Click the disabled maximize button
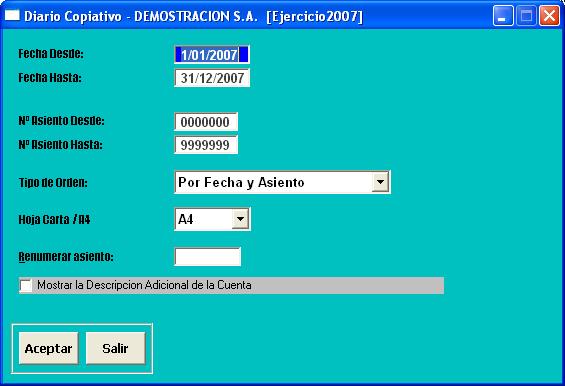This screenshot has width=565, height=386. pyautogui.click(x=526, y=16)
